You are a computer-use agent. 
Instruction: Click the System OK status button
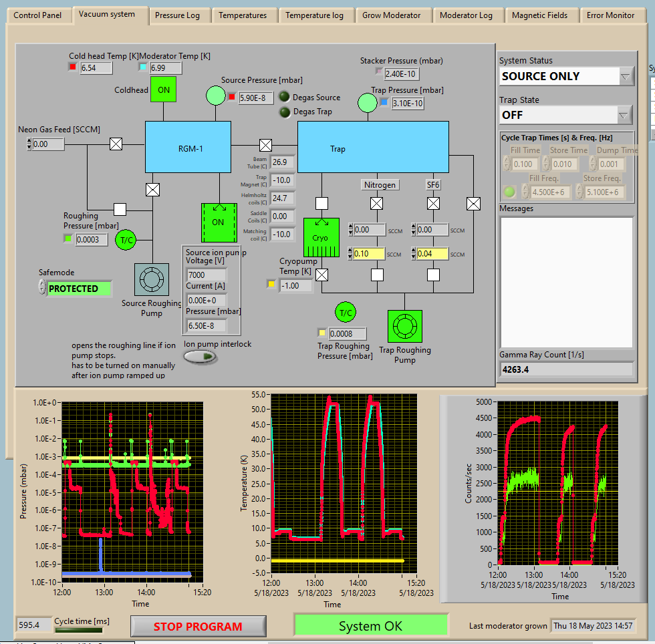coord(370,626)
